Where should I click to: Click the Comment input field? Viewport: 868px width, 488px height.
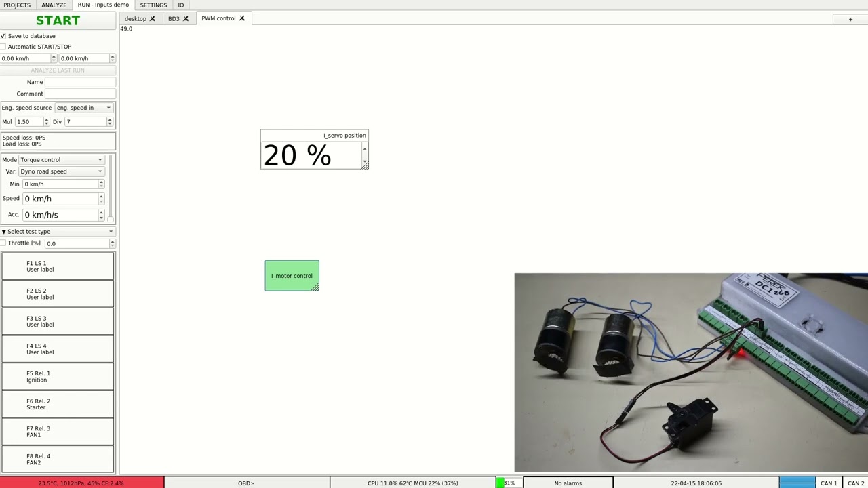point(80,94)
